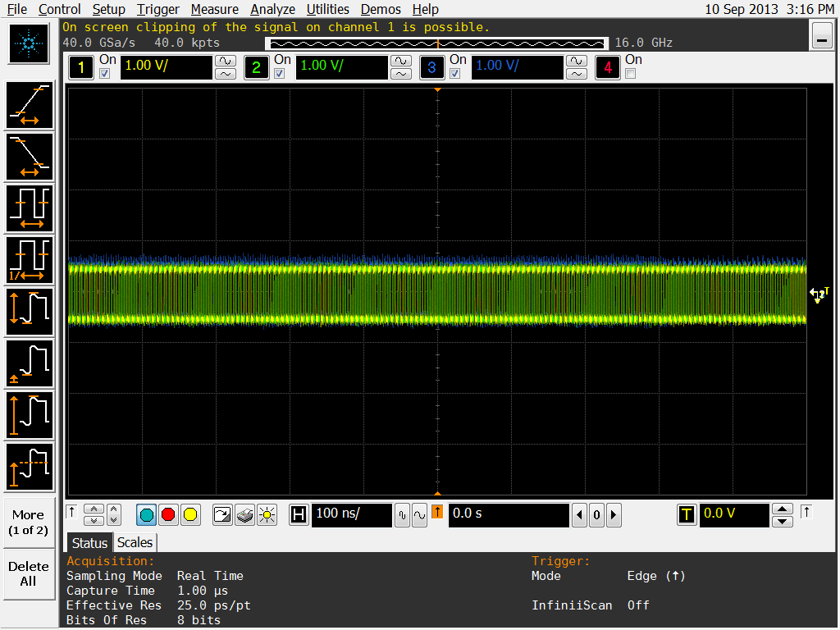The height and width of the screenshot is (630, 840).
Task: Increase the trigger level with up arrow
Action: pos(783,509)
